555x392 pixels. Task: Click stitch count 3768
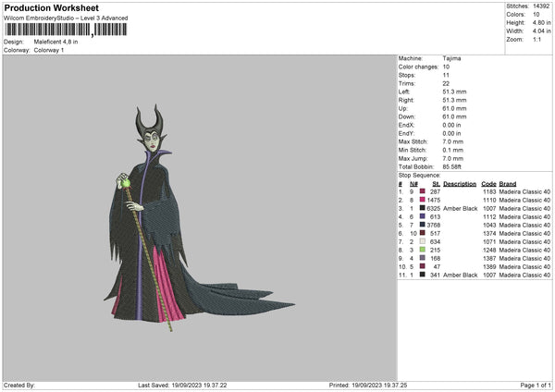(x=434, y=225)
